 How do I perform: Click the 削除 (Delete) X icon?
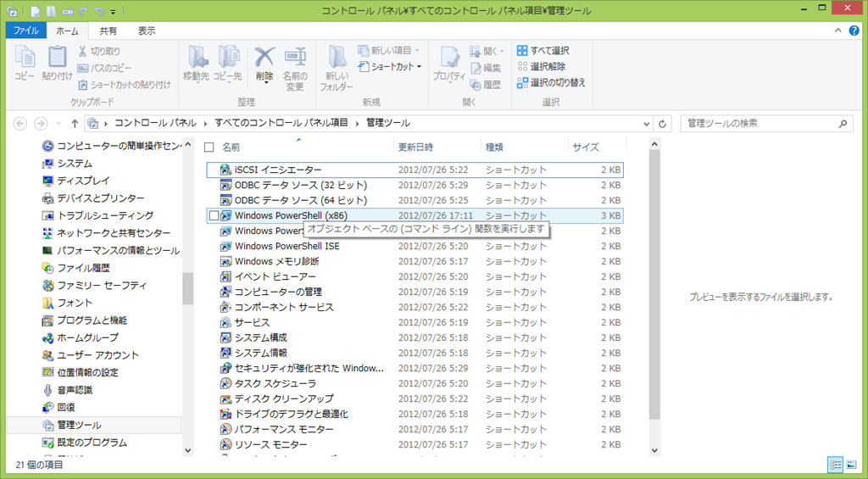pos(264,57)
